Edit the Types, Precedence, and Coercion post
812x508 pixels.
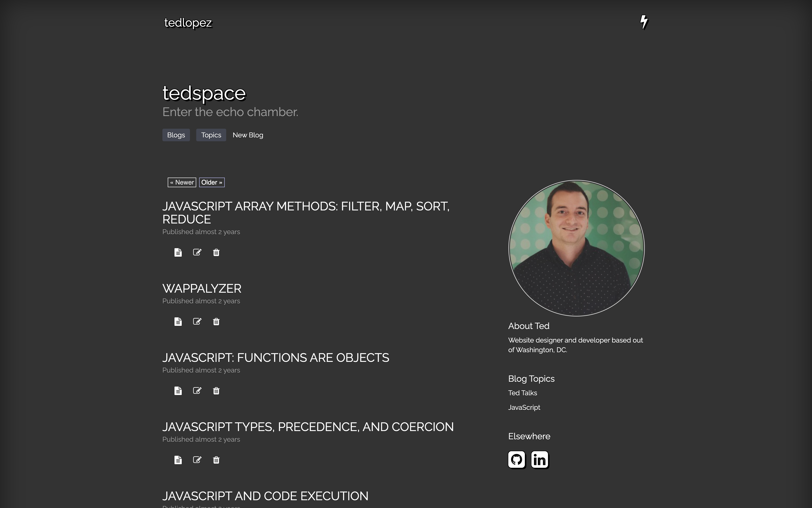click(x=197, y=460)
